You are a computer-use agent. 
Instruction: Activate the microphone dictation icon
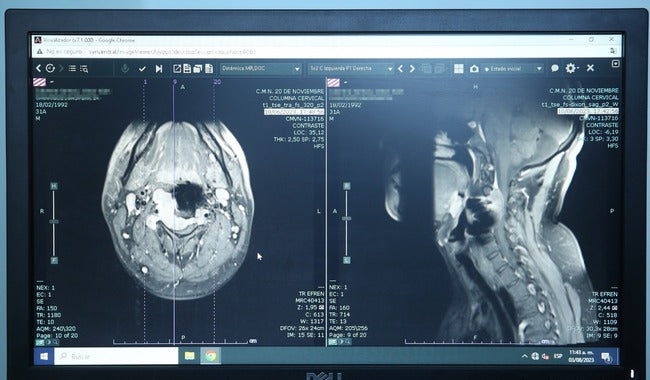[x=125, y=68]
